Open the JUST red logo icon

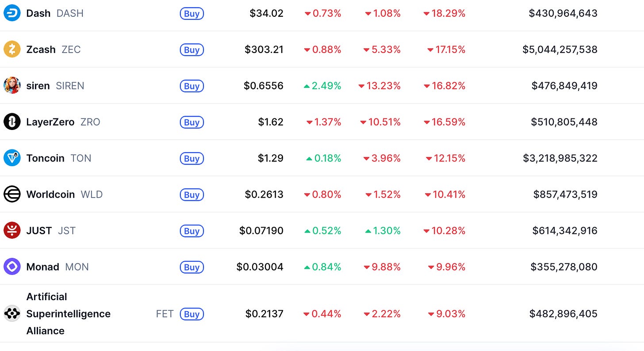[x=12, y=230]
